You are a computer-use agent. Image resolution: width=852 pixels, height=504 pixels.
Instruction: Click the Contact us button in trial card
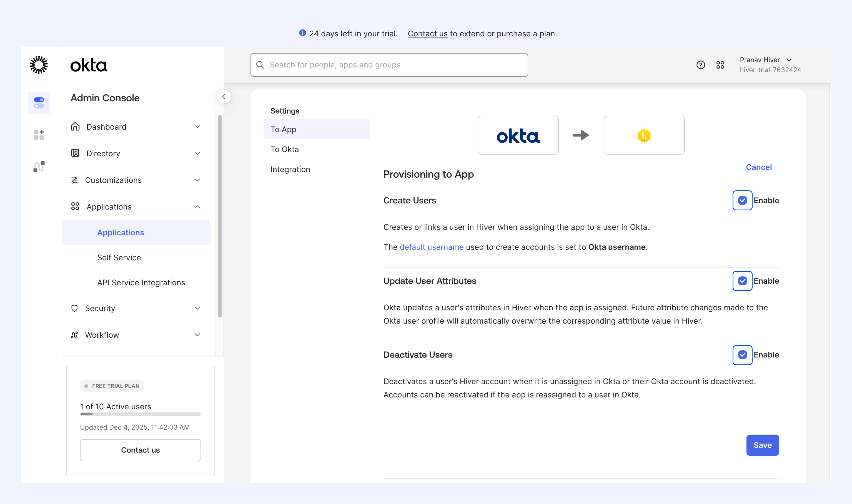click(140, 450)
